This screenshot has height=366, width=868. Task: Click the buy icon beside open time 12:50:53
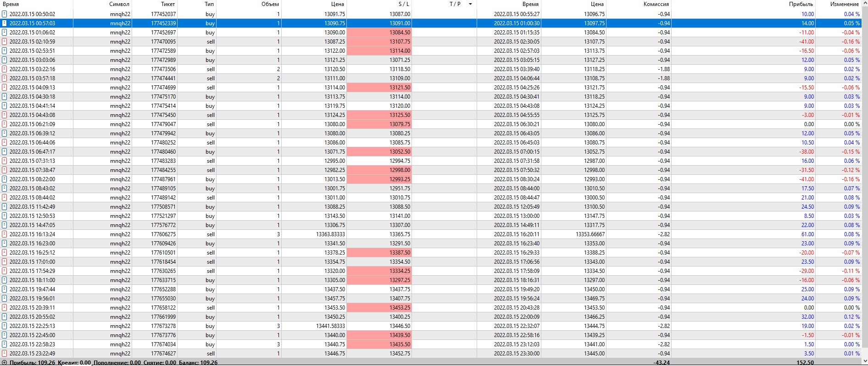click(x=5, y=216)
